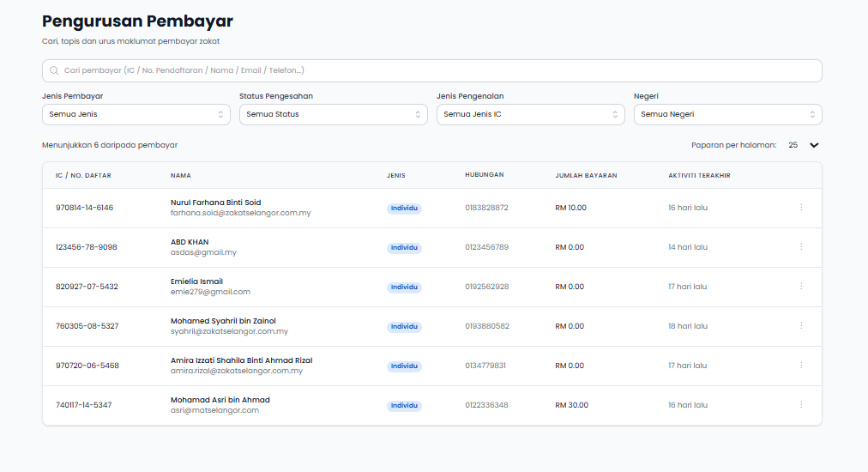Image resolution: width=868 pixels, height=472 pixels.
Task: Click kebab menu for Emielia Ismail
Action: click(801, 287)
